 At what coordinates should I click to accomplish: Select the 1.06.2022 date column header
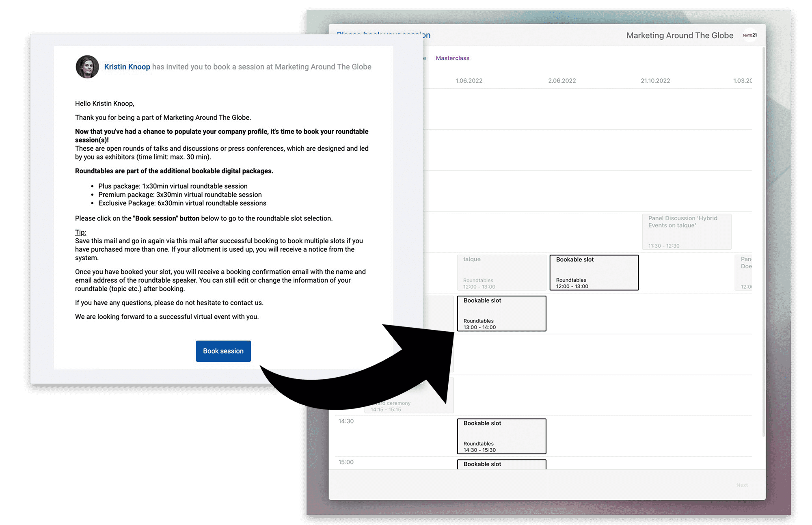pos(469,81)
